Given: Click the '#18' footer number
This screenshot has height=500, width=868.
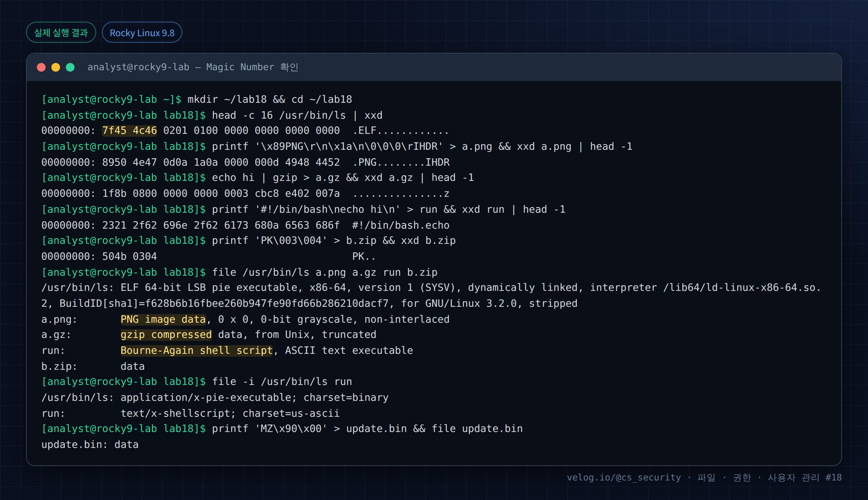Looking at the screenshot, I should tap(834, 478).
